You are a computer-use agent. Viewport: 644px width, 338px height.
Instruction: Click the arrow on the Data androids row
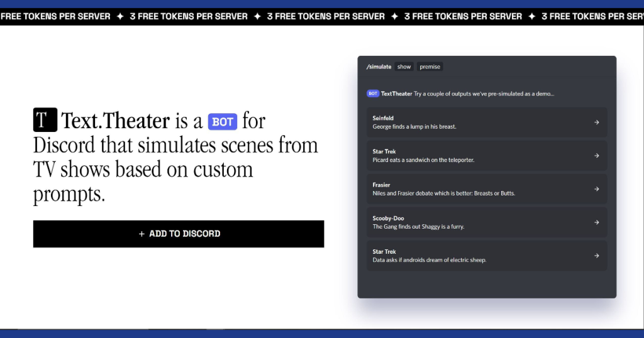point(596,256)
